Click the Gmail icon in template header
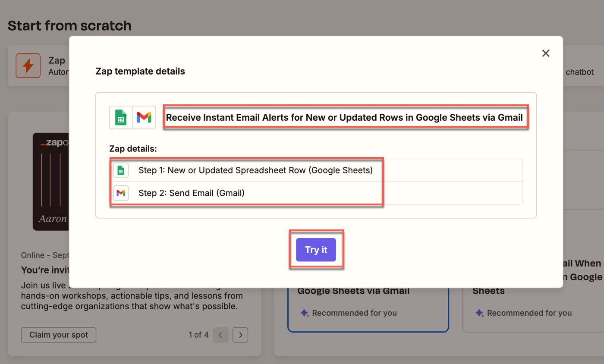 [x=144, y=117]
